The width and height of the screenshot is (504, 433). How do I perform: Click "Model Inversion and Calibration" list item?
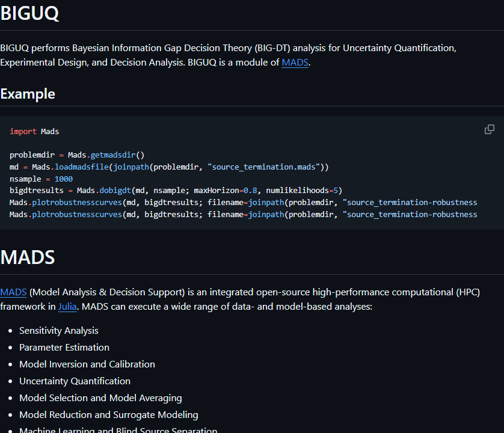87,364
